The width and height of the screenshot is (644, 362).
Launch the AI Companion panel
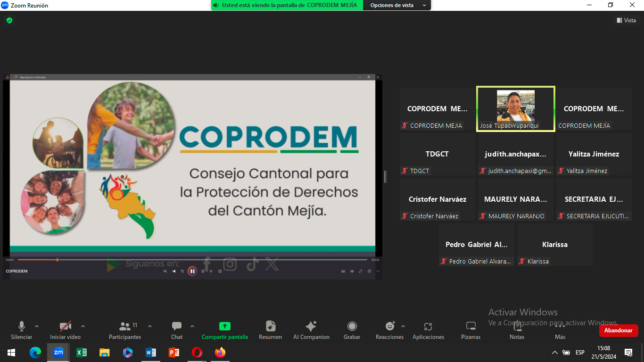[x=311, y=330]
